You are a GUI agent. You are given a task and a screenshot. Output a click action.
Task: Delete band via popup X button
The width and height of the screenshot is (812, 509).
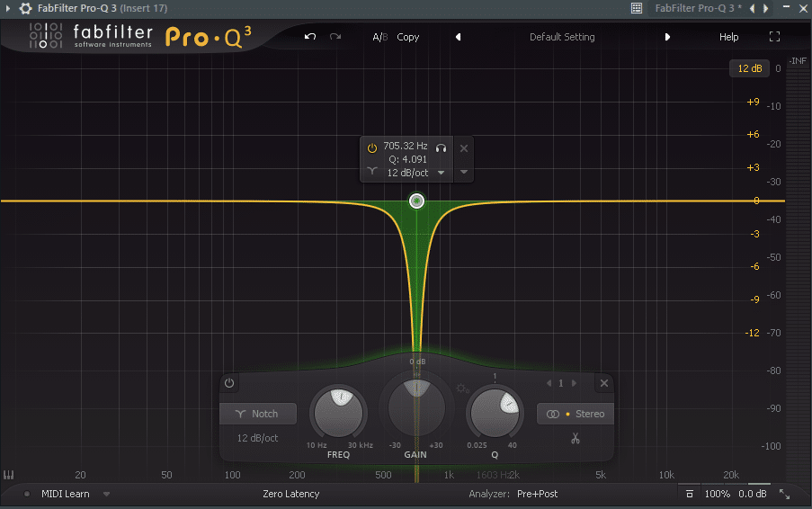click(x=464, y=148)
